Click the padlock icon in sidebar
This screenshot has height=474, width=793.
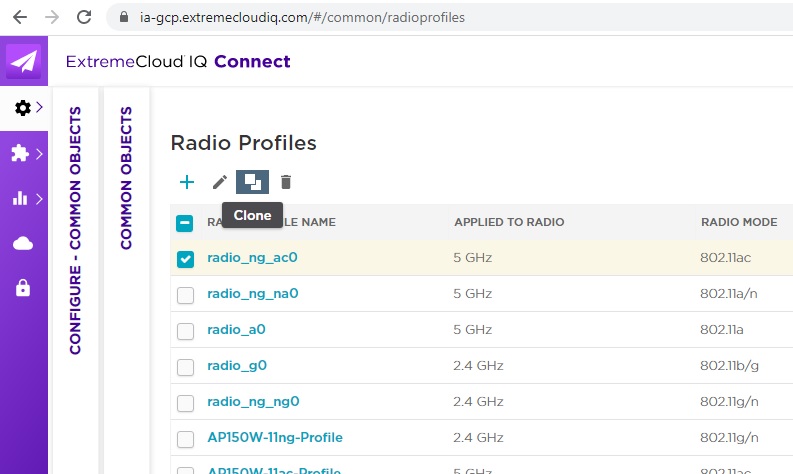click(x=22, y=288)
